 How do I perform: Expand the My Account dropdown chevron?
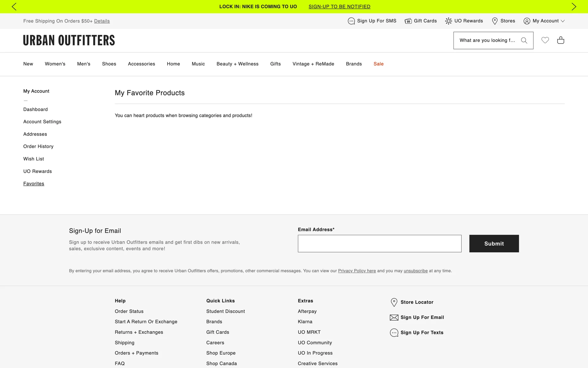pos(563,21)
